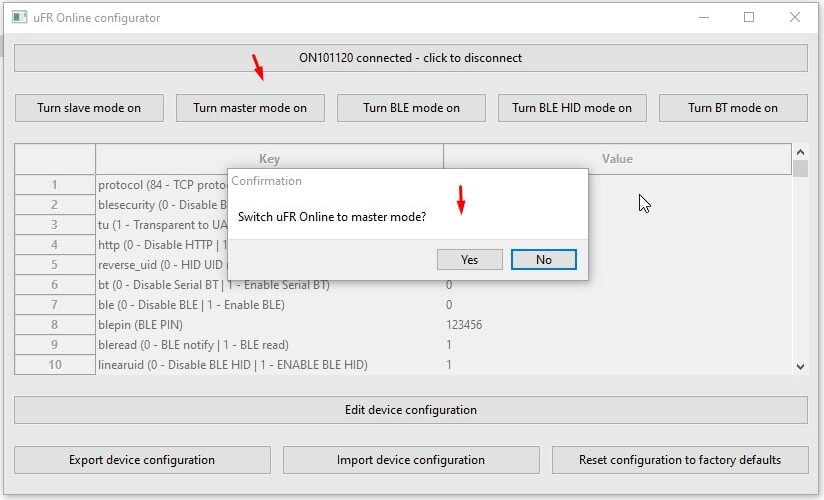Click the scrollbar thumb of the table
The height and width of the screenshot is (500, 824).
(x=800, y=169)
